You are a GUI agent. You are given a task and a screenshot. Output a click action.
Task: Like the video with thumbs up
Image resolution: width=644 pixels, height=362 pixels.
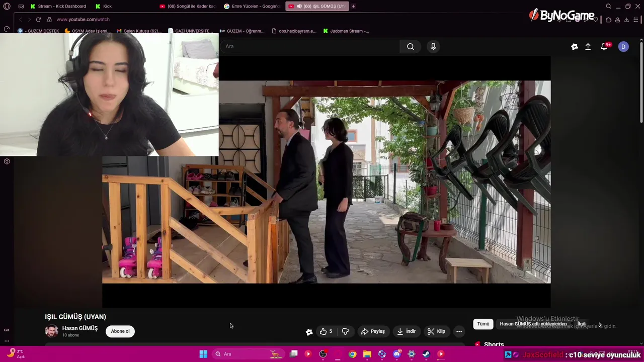point(326,331)
